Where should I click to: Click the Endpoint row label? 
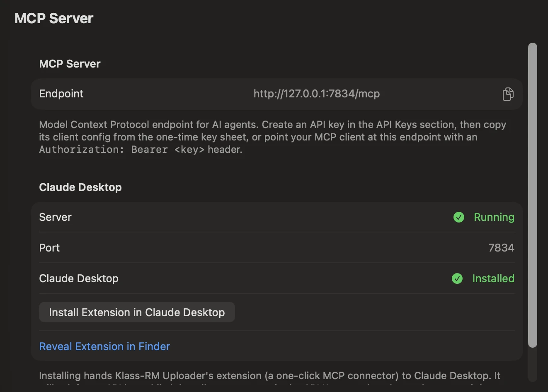coord(61,94)
